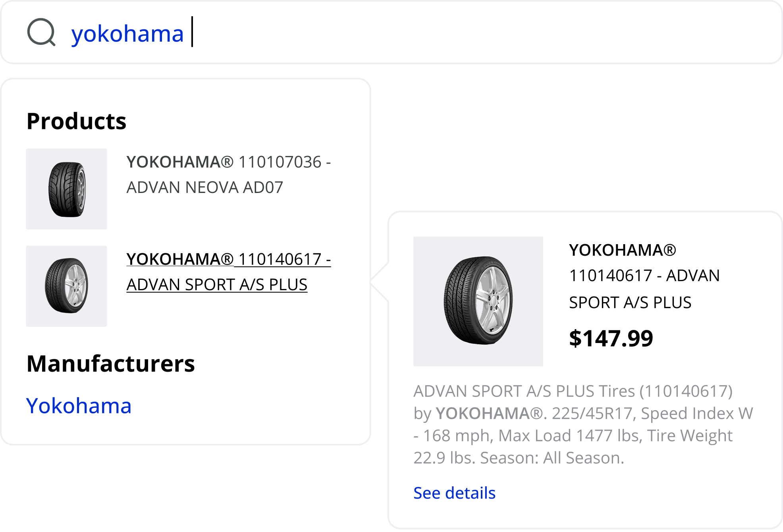Open the small ADVAN SPORT A/S PLUS thumbnail
This screenshot has height=532, width=783.
tap(66, 286)
